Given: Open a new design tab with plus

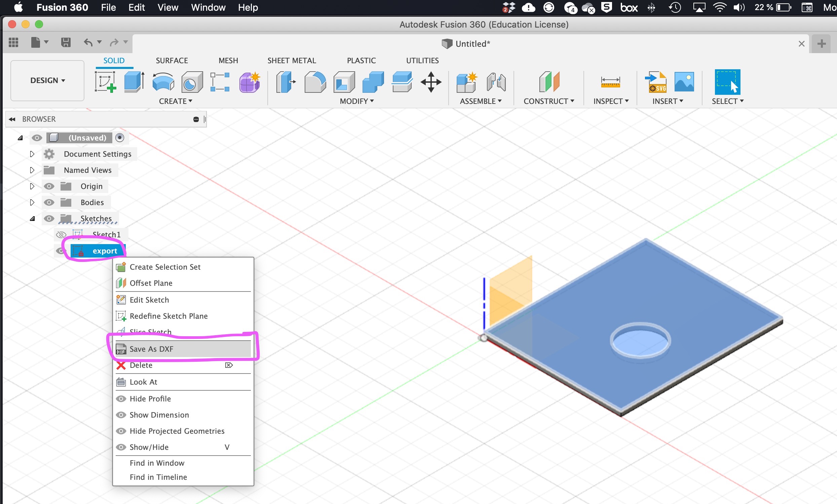Looking at the screenshot, I should pyautogui.click(x=822, y=44).
